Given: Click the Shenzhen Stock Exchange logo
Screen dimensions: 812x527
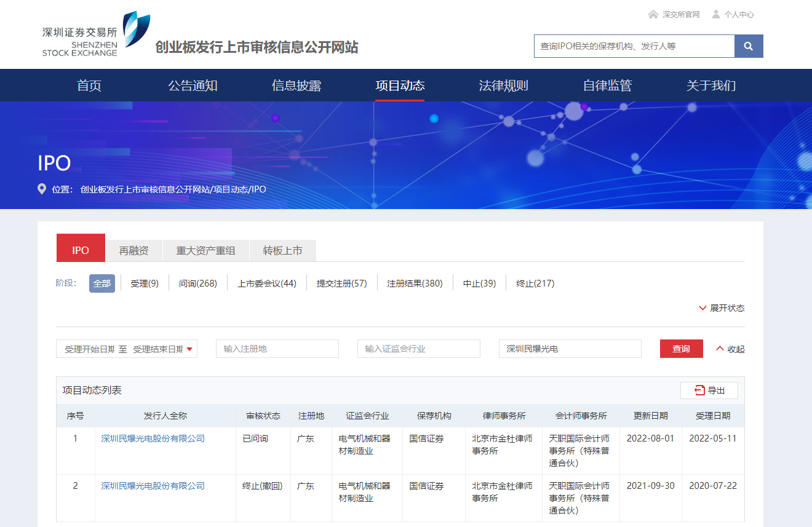Looking at the screenshot, I should (97, 34).
